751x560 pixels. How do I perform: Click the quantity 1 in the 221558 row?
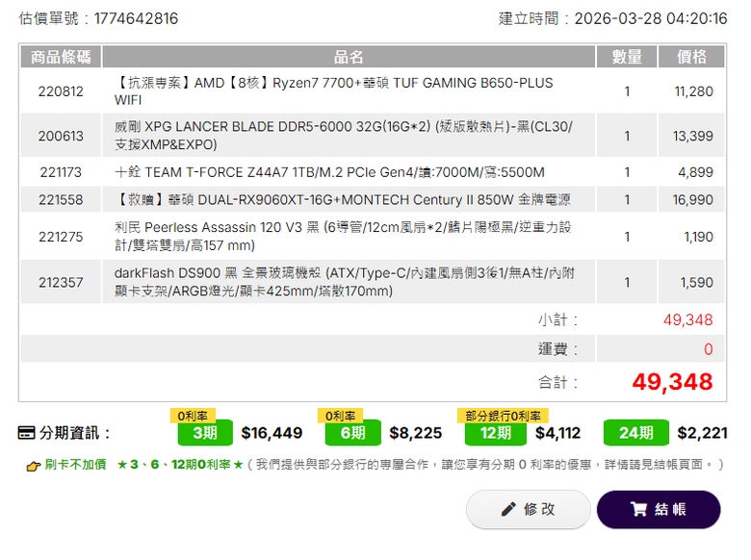point(627,199)
